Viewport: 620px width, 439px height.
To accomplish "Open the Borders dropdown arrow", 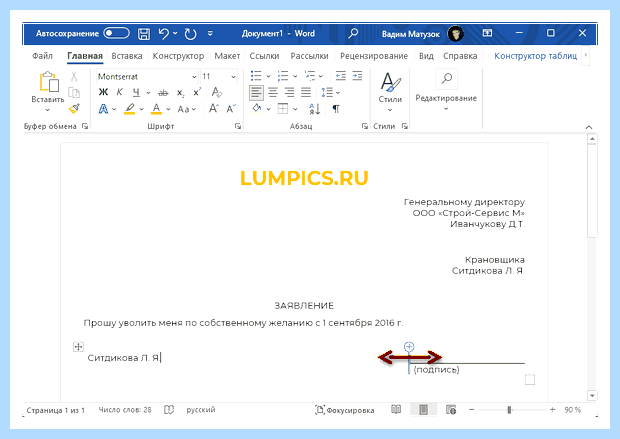I will pos(295,109).
